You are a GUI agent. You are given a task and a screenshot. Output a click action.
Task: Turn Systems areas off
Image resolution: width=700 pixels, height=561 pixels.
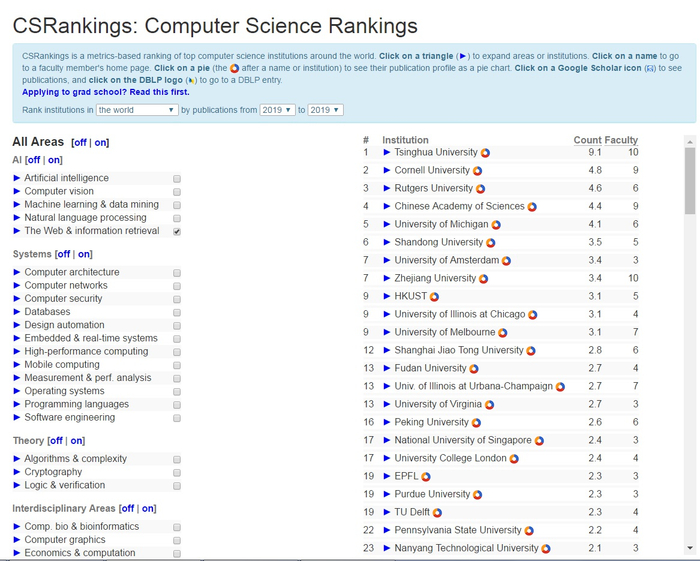click(x=63, y=254)
